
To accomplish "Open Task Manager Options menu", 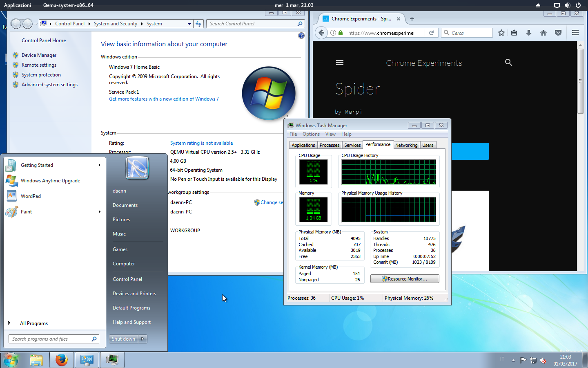I will [311, 134].
